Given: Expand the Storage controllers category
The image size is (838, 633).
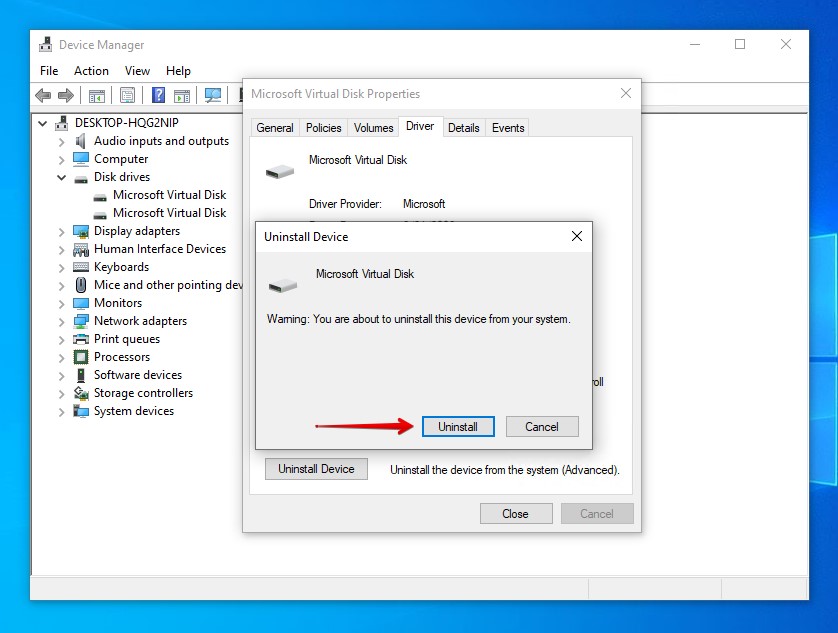Looking at the screenshot, I should point(61,394).
